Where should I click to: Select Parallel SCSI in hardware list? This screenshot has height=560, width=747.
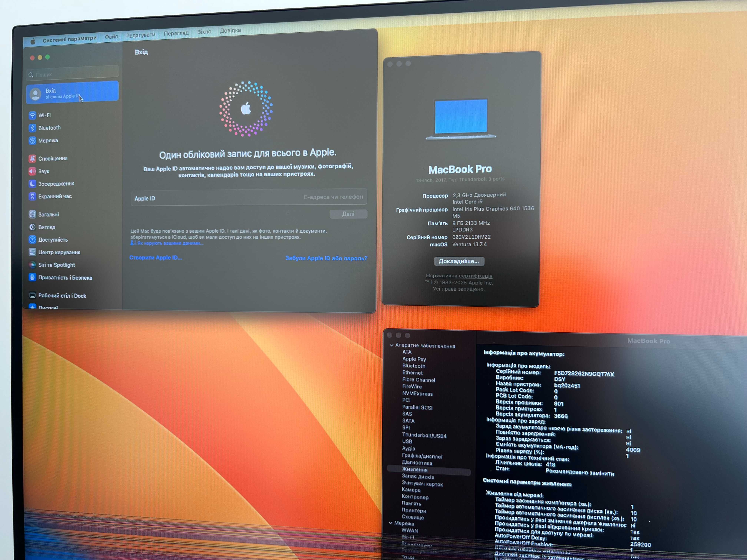tap(417, 407)
